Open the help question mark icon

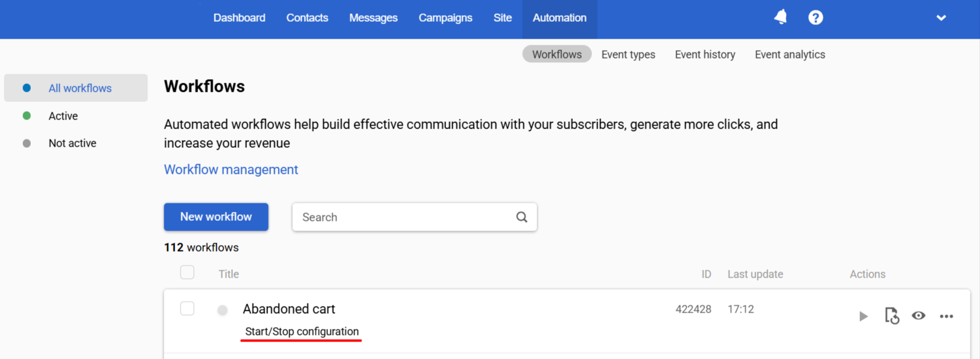(x=815, y=17)
